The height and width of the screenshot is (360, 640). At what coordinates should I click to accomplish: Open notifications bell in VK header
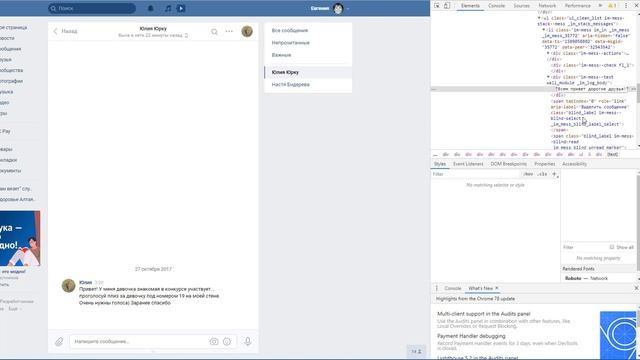[x=151, y=8]
